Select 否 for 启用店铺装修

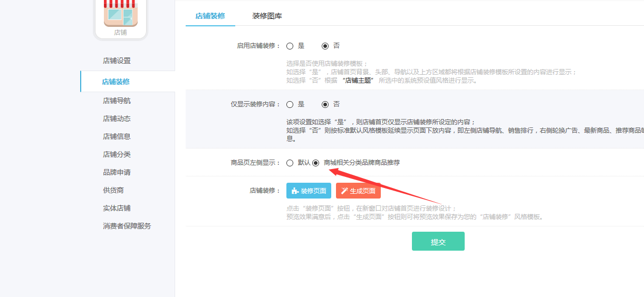(x=325, y=46)
